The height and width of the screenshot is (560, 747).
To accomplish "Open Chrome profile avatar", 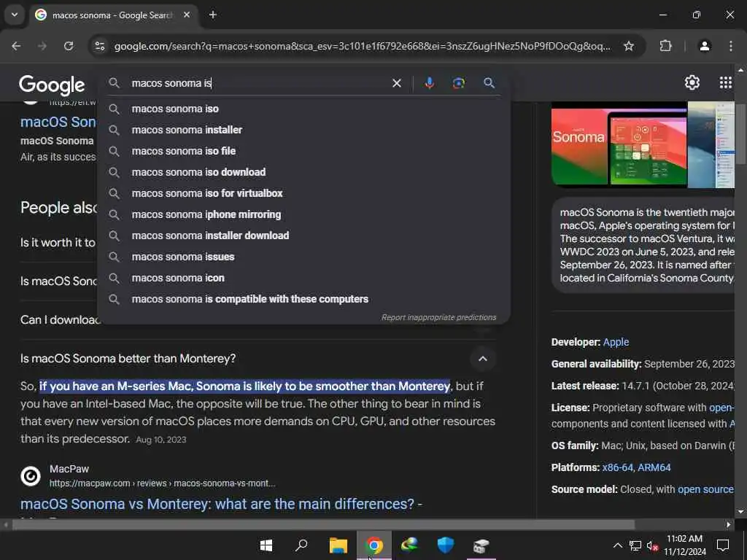I will click(704, 46).
